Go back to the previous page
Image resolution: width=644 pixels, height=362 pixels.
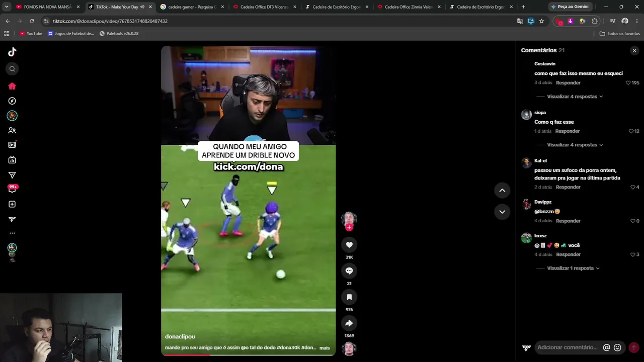click(8, 21)
